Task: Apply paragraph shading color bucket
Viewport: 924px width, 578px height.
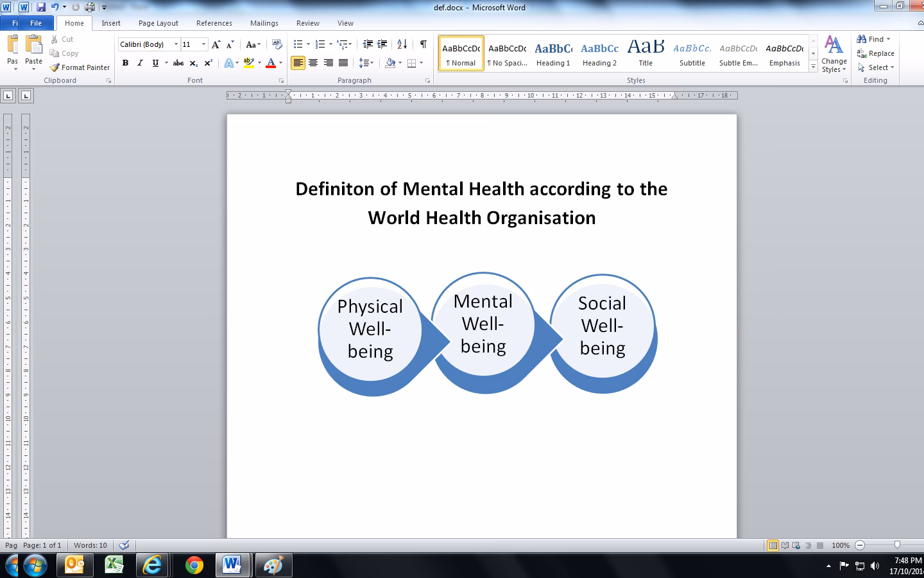Action: pos(390,63)
